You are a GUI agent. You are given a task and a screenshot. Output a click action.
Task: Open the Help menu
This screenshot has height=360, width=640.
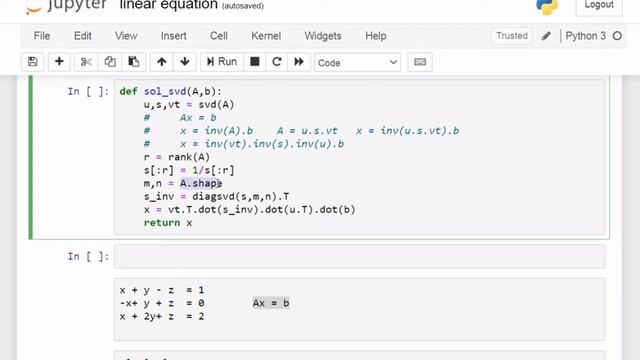tap(376, 36)
